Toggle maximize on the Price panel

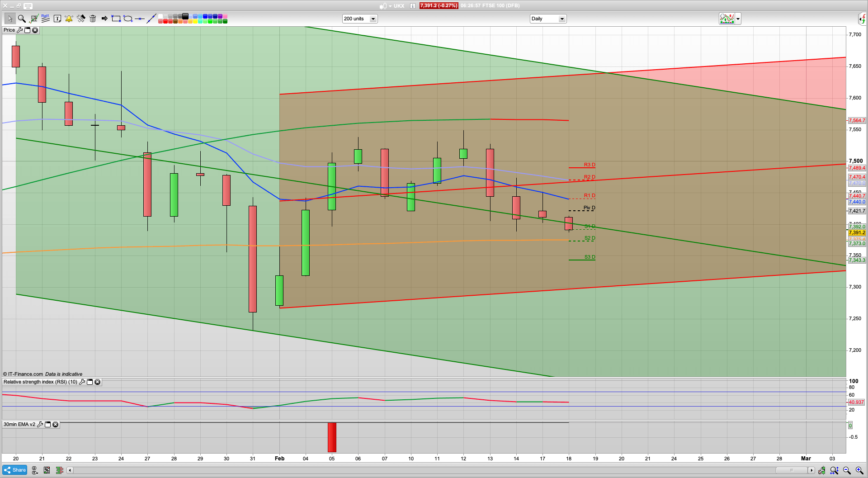pyautogui.click(x=27, y=30)
